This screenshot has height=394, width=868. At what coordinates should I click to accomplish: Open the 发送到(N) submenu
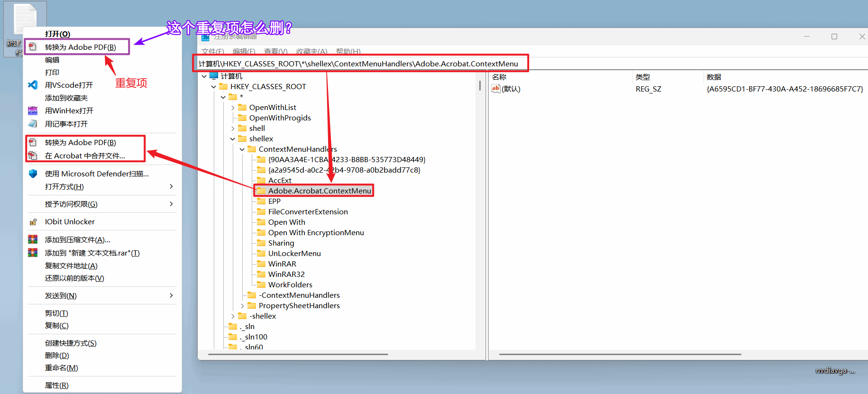coord(102,296)
